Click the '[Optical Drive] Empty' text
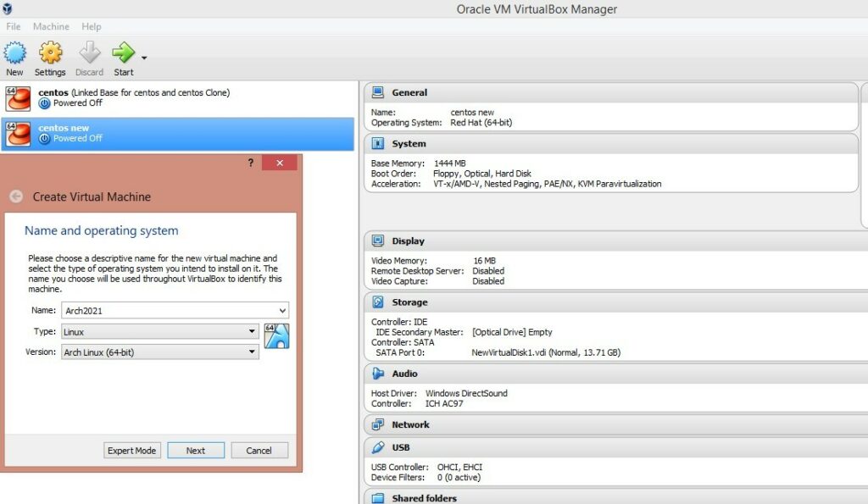 512,332
